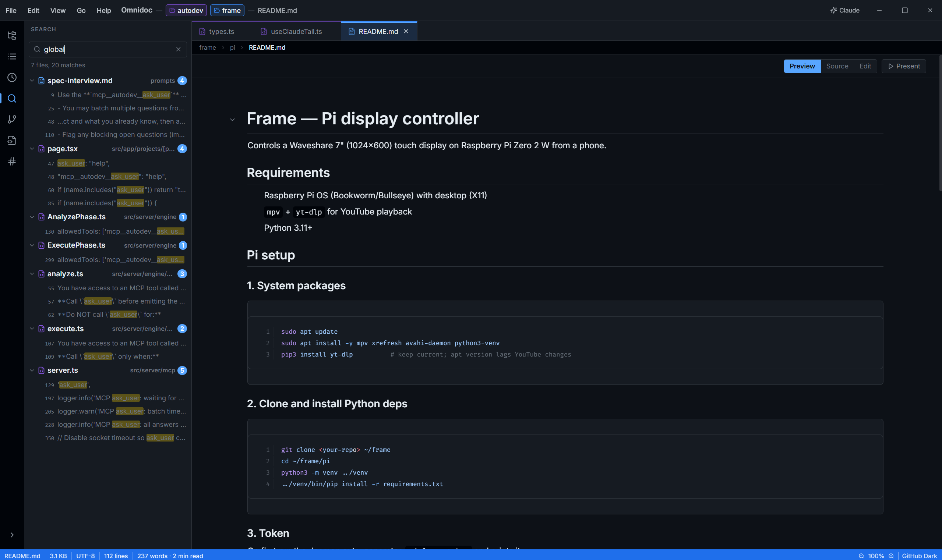The image size is (942, 560).
Task: Switch to Edit mode in the view toggle
Action: tap(865, 66)
